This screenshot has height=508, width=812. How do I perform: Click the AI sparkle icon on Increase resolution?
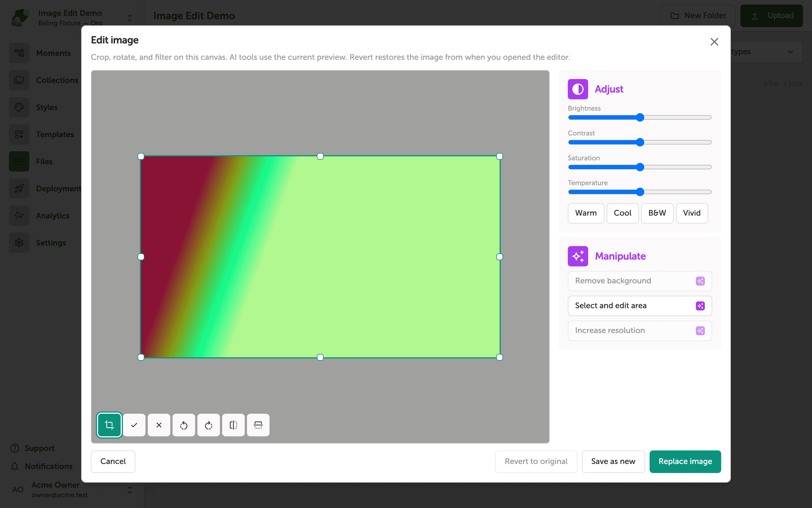[x=700, y=330]
